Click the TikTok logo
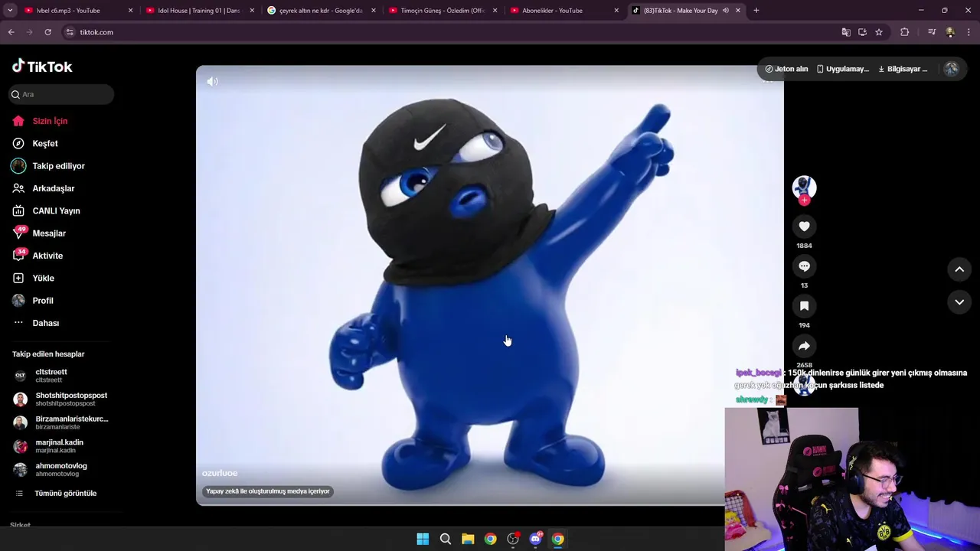 (42, 67)
